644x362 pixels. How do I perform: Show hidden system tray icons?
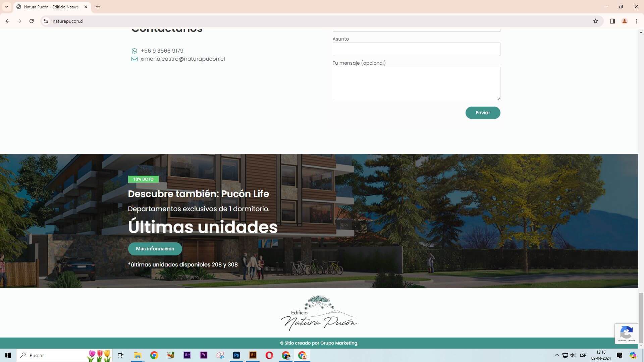[x=557, y=355]
